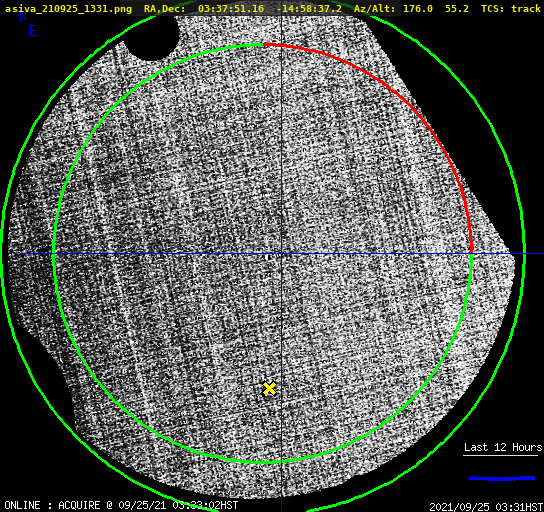Image resolution: width=544 pixels, height=512 pixels.
Task: Click where red arc meets the horizontal blue line
Action: point(471,254)
